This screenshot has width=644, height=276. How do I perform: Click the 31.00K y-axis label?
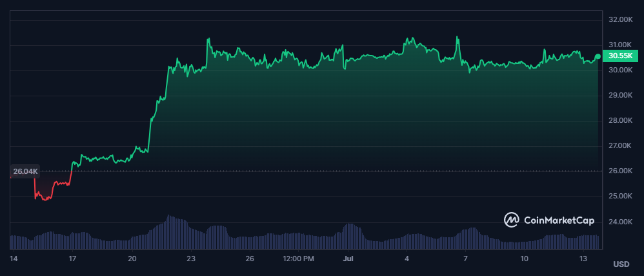pyautogui.click(x=620, y=45)
